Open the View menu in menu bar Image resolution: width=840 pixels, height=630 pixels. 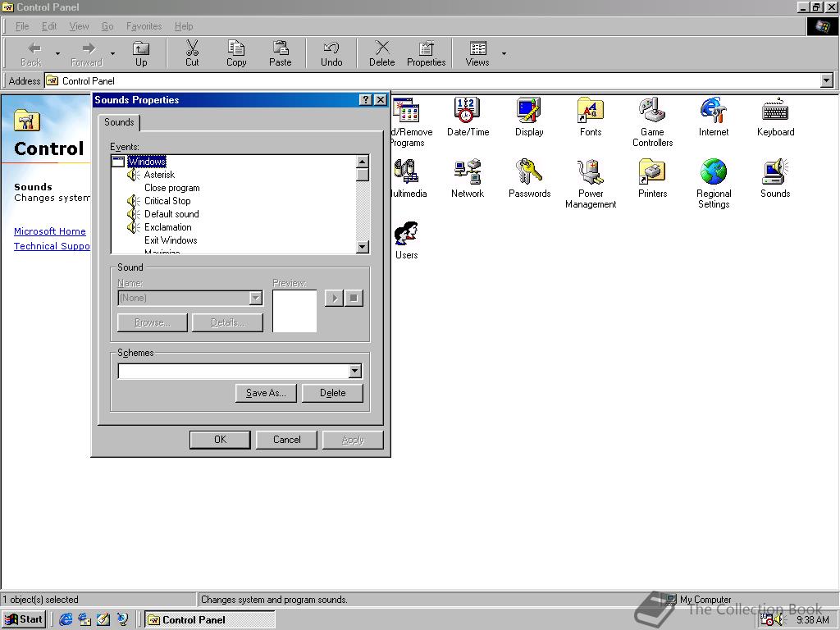[x=79, y=26]
